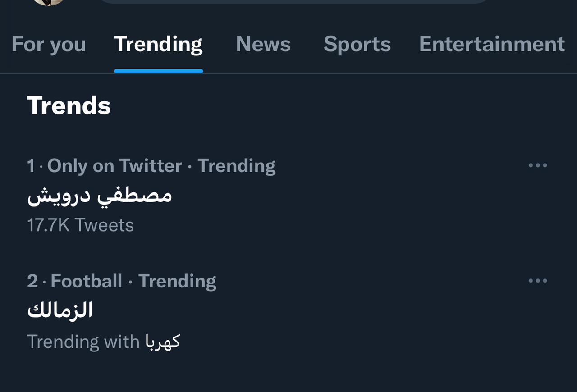This screenshot has width=577, height=392.
Task: Tap the rank number 2 of second trend
Action: (x=32, y=281)
